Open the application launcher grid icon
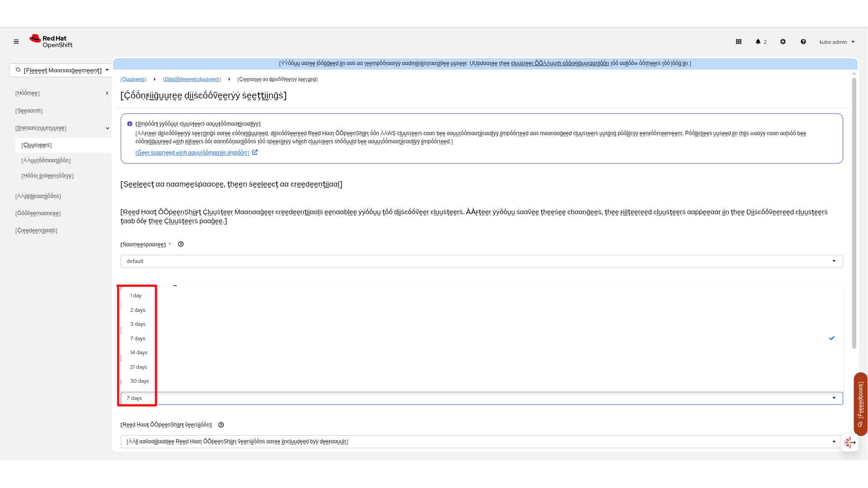The width and height of the screenshot is (868, 488). click(739, 42)
